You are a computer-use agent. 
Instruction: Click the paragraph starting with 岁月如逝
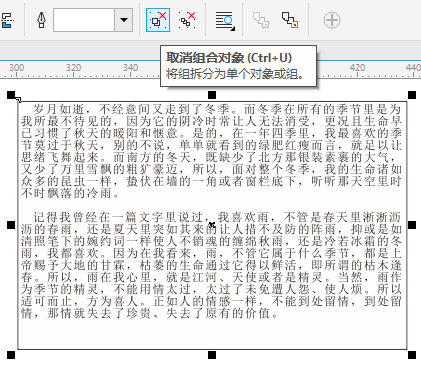click(x=211, y=151)
